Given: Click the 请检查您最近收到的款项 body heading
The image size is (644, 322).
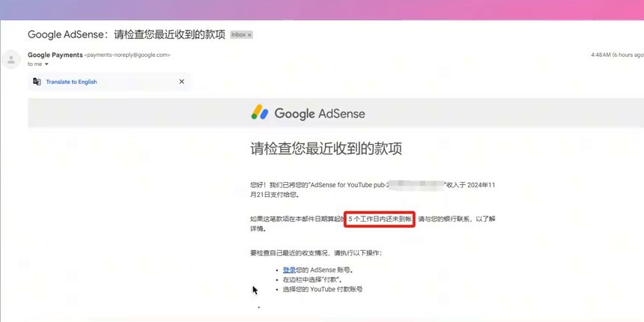Looking at the screenshot, I should [326, 149].
